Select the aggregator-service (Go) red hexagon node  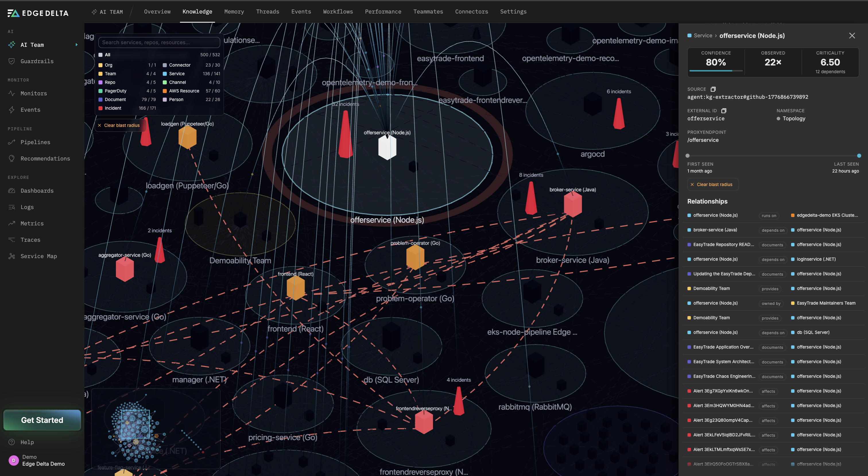click(125, 269)
